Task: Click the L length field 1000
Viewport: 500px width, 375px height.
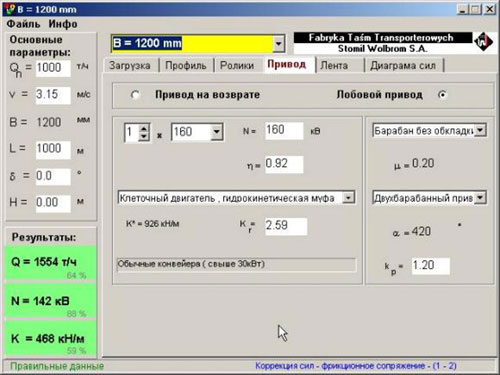Action: click(x=53, y=149)
